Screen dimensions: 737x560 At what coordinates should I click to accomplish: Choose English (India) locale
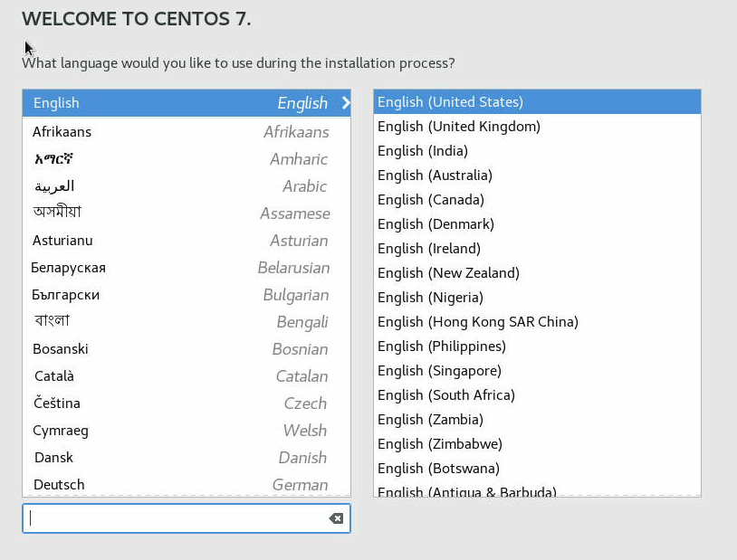[x=537, y=151]
